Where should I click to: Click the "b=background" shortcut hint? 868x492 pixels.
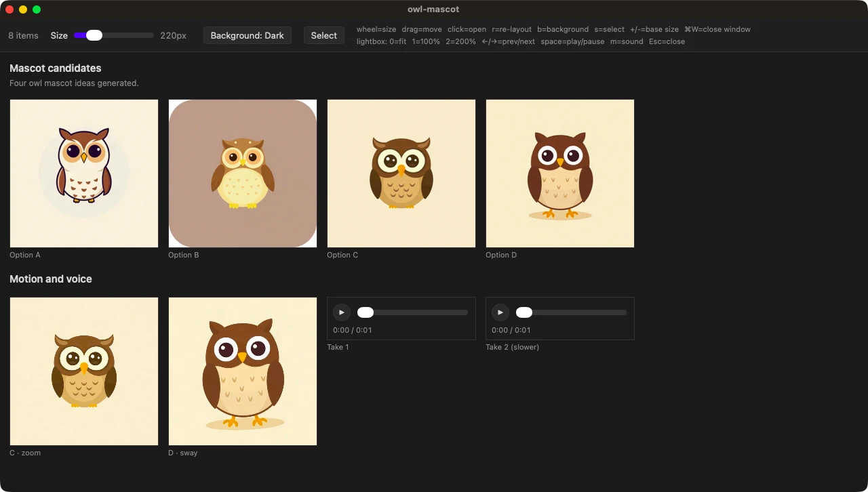coord(563,29)
